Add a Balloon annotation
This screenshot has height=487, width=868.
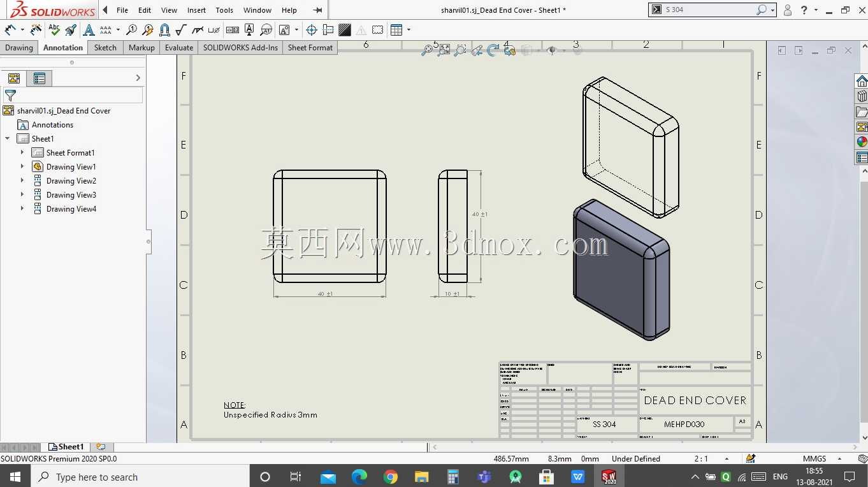[131, 29]
